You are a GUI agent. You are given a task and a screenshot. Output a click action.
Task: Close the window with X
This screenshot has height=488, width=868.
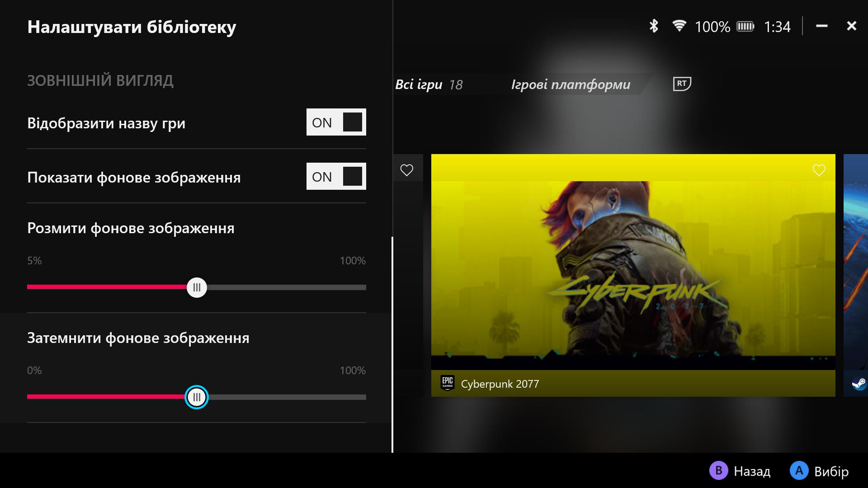click(852, 26)
